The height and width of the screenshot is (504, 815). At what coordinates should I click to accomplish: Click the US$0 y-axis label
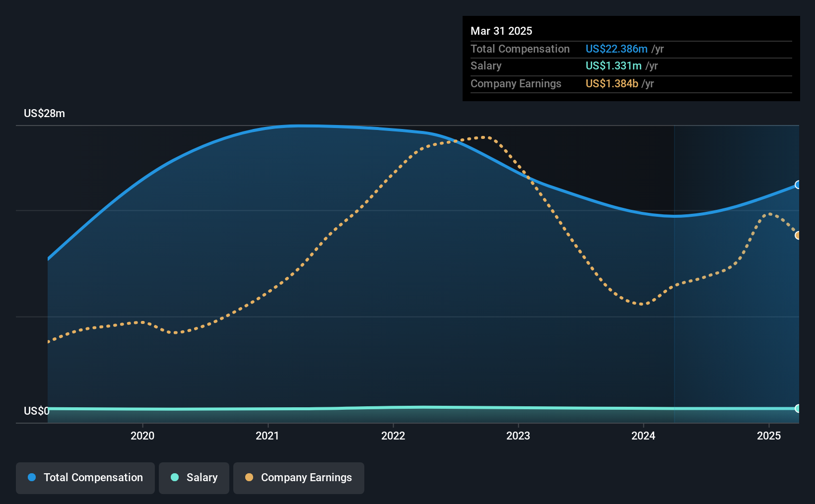point(37,411)
